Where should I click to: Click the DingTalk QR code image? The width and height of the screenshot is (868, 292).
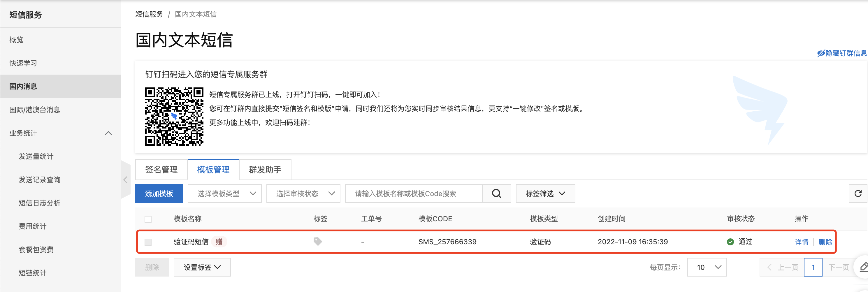174,117
